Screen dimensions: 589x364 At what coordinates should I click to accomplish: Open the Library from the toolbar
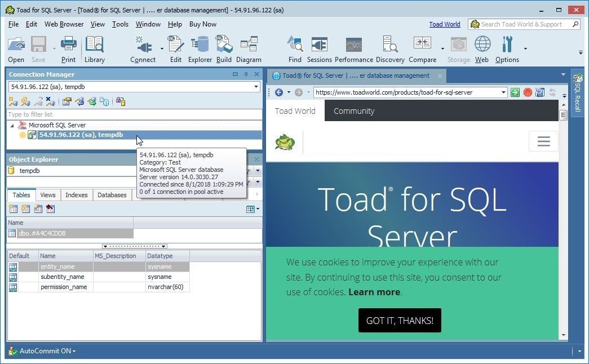(x=94, y=49)
